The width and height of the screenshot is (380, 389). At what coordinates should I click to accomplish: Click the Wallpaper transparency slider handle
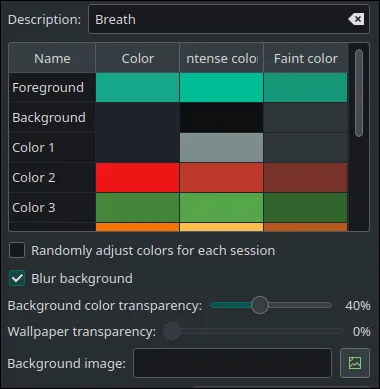[x=172, y=331]
